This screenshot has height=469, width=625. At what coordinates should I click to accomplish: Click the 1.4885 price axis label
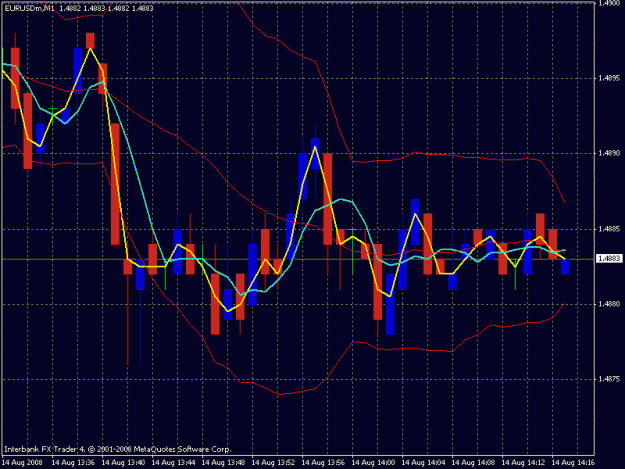tap(609, 229)
